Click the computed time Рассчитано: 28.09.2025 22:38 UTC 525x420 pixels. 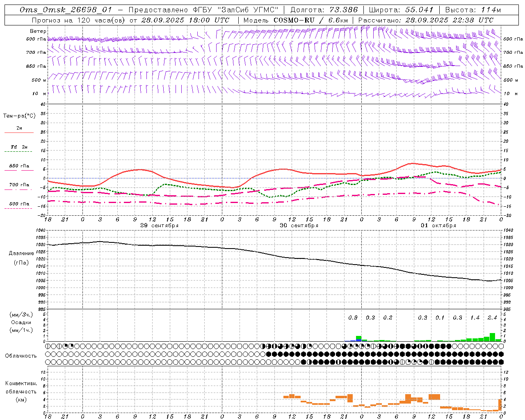426,20
